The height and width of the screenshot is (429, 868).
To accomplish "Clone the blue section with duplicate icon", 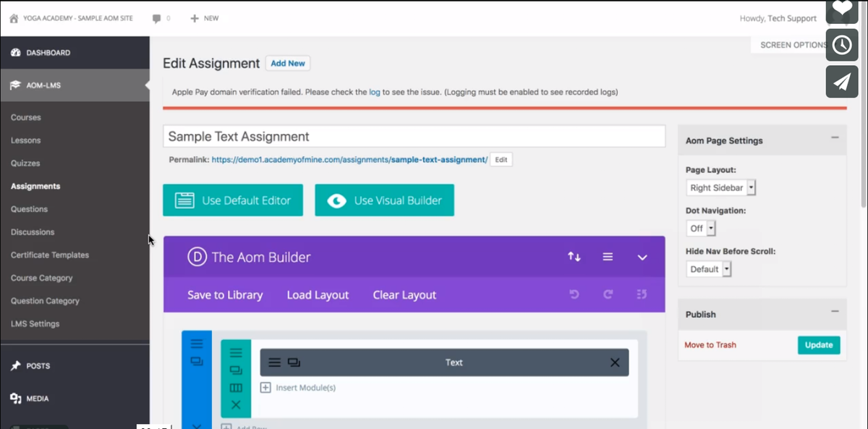I will [x=197, y=362].
